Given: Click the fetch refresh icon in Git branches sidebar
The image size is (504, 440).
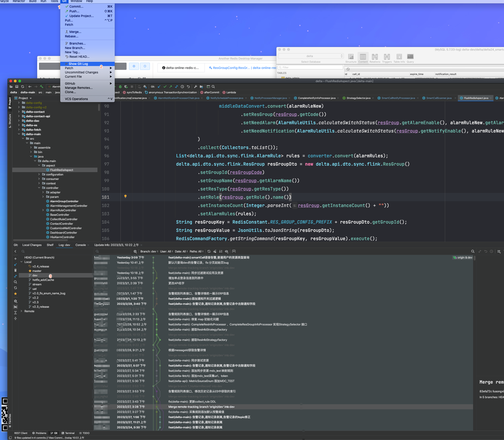Looking at the screenshot, I should 15,288.
